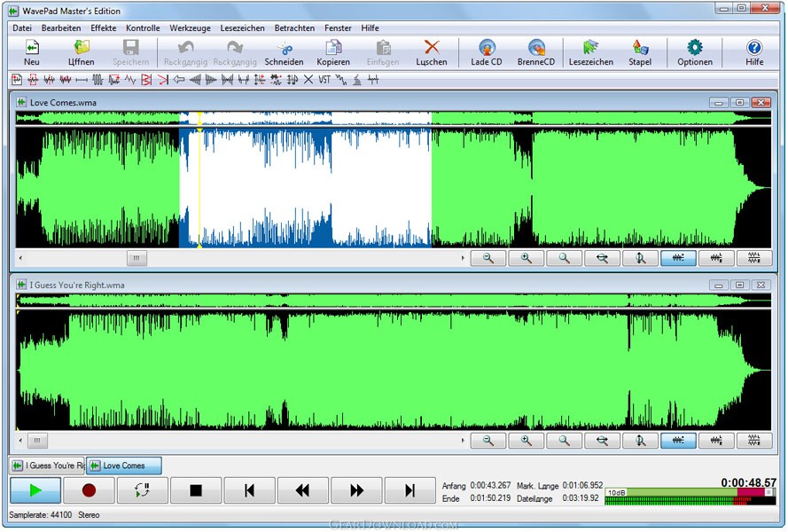Zoom out in Love Comes.wma window
This screenshot has height=532, width=788.
(488, 258)
